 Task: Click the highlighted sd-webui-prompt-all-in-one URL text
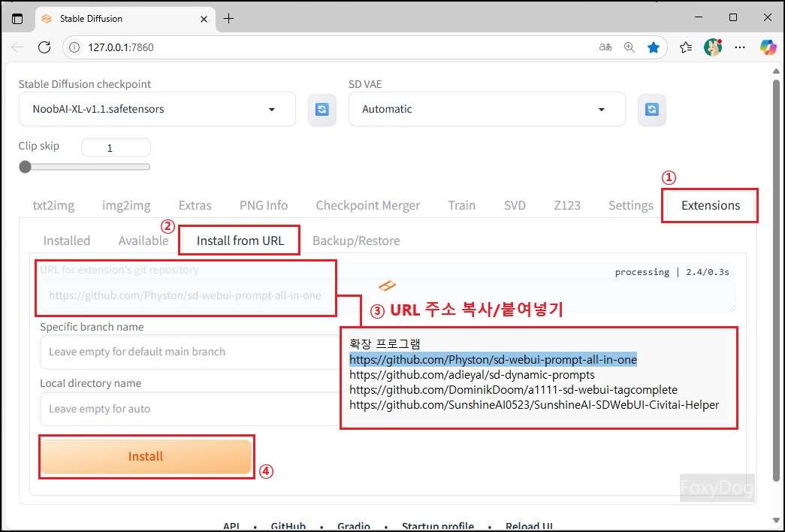pyautogui.click(x=493, y=360)
